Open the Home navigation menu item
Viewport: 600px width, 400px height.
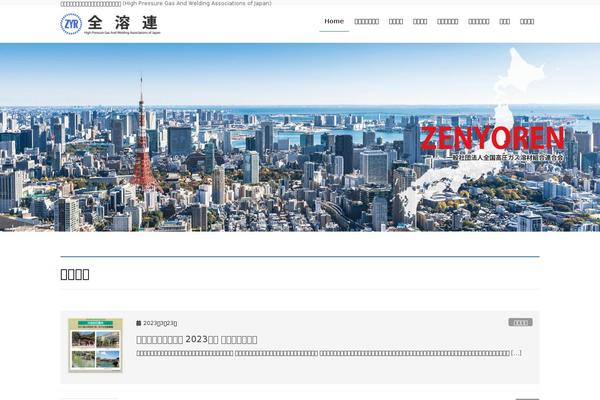click(x=334, y=21)
